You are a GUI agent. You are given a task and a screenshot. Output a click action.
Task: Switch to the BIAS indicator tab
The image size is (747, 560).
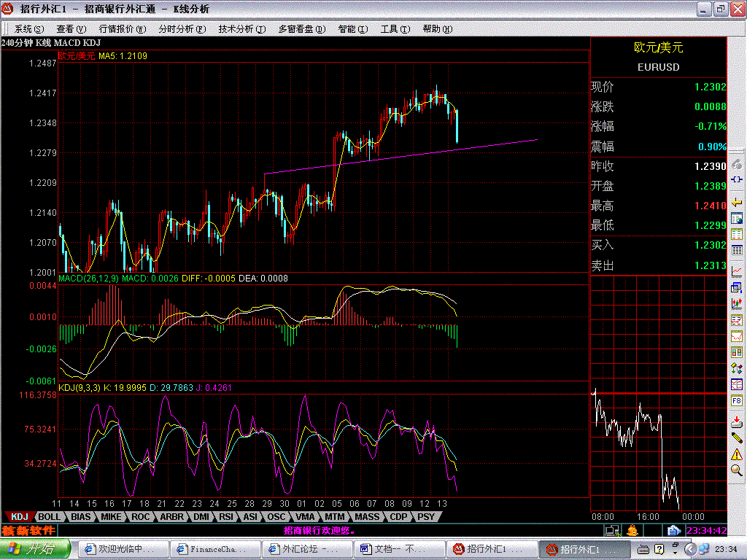point(80,517)
